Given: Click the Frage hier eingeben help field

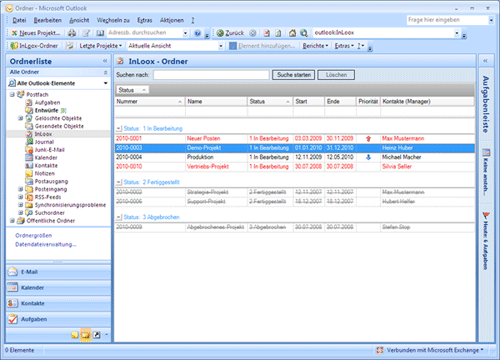Looking at the screenshot, I should pyautogui.click(x=447, y=20).
